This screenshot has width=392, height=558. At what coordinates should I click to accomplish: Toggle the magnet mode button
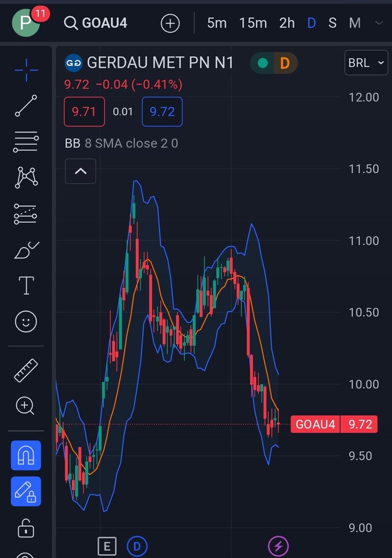click(x=26, y=455)
